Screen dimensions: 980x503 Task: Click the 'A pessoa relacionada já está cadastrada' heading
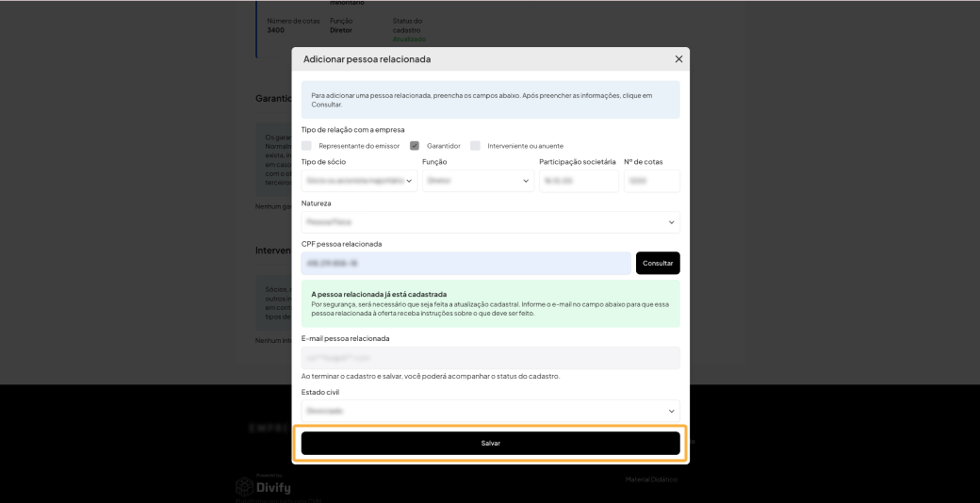(379, 294)
